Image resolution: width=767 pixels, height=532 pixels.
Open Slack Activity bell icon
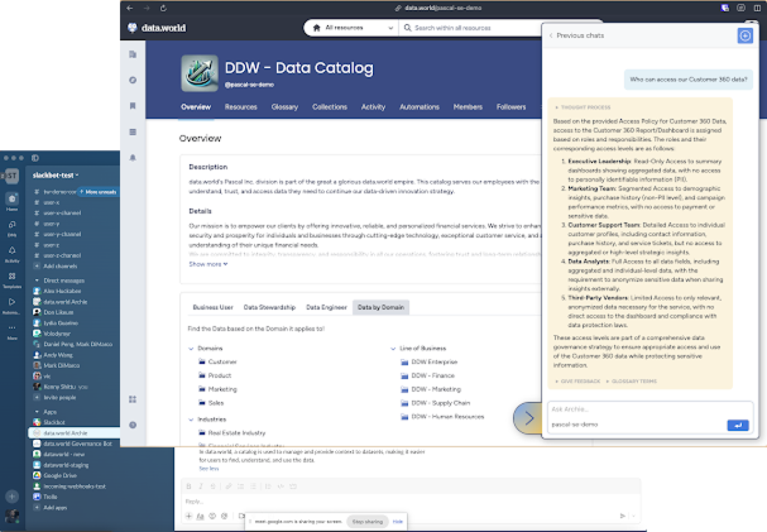coord(12,251)
